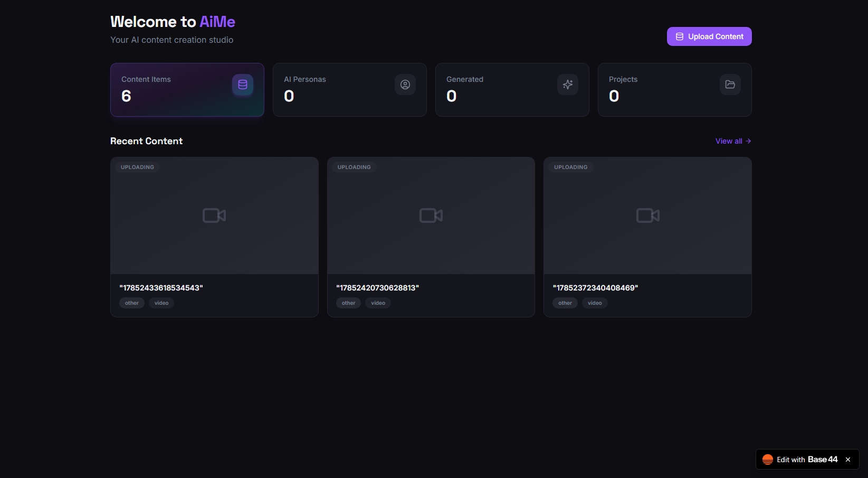Click the "video" tag on "17852420730628813" card
The height and width of the screenshot is (478, 868).
point(378,303)
